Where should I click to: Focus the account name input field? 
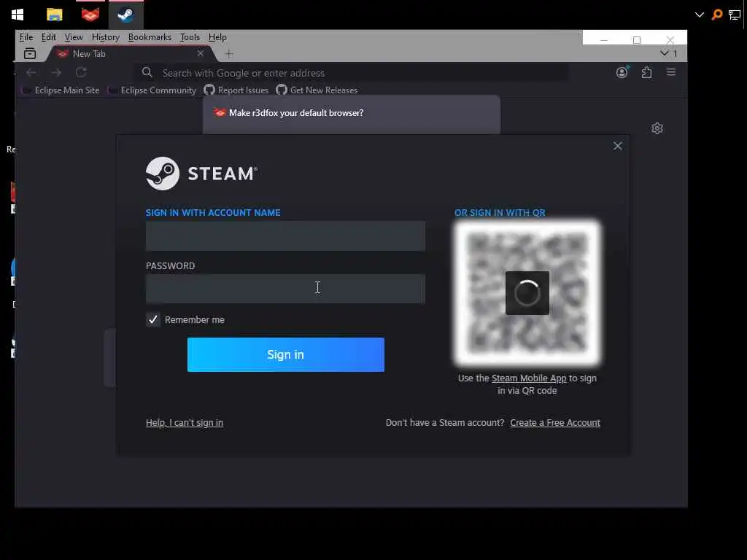285,236
